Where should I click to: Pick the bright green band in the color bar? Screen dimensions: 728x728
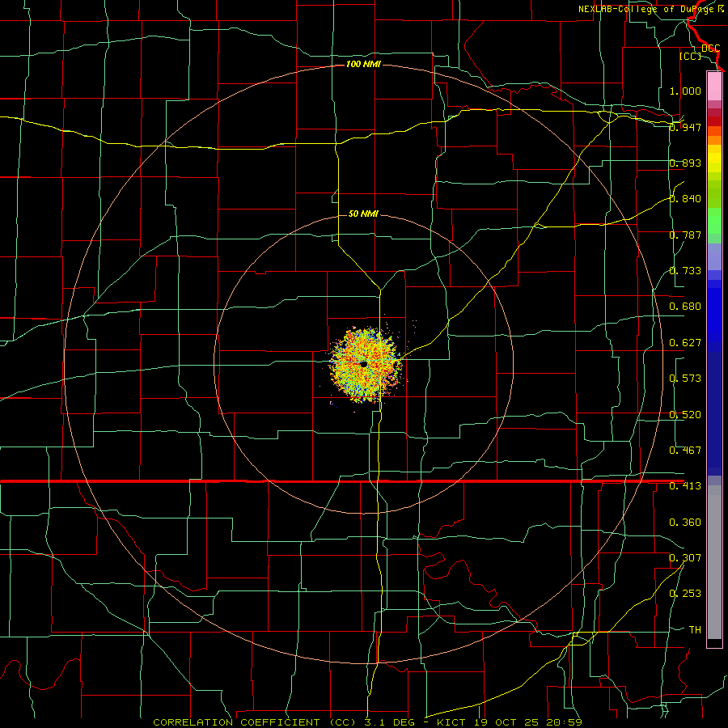pyautogui.click(x=714, y=221)
